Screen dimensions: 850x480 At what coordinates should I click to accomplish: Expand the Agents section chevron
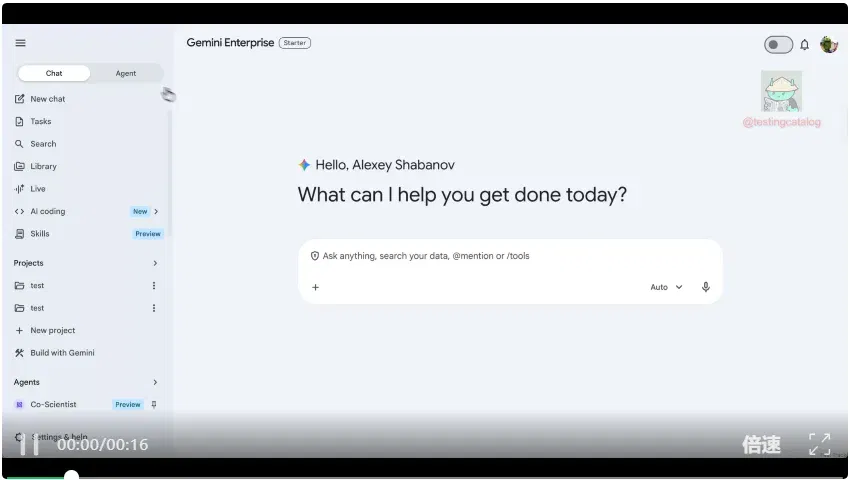point(155,382)
